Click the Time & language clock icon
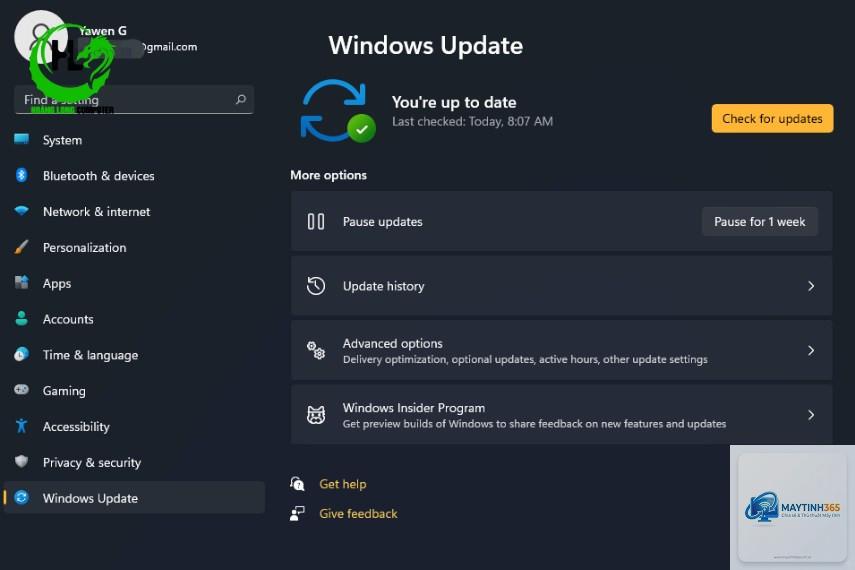 [21, 355]
